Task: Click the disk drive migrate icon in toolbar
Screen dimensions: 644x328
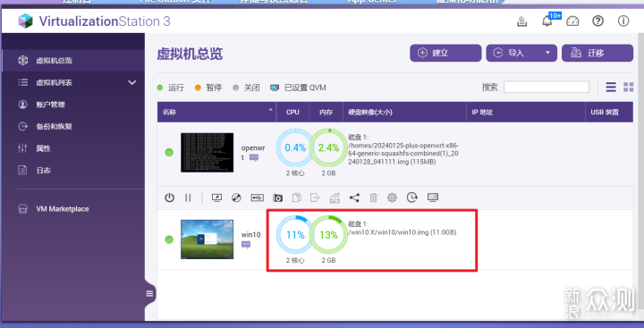Action: coord(335,198)
